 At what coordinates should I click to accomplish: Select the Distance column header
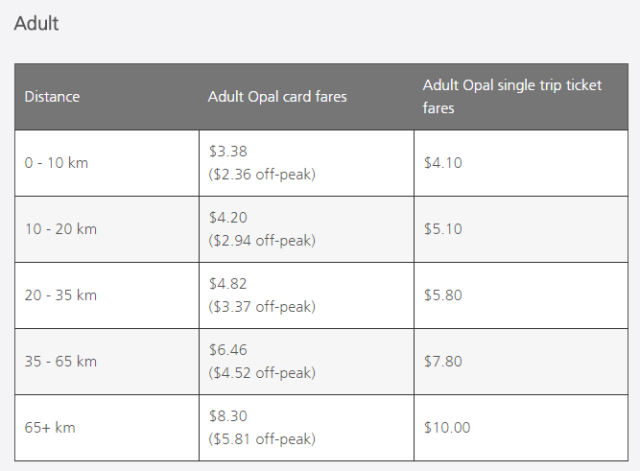pos(52,97)
